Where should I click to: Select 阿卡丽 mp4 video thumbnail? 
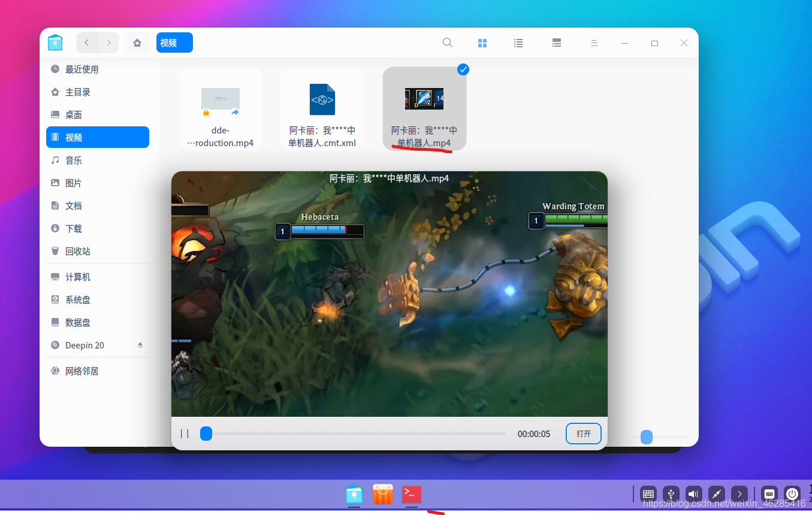coord(424,99)
